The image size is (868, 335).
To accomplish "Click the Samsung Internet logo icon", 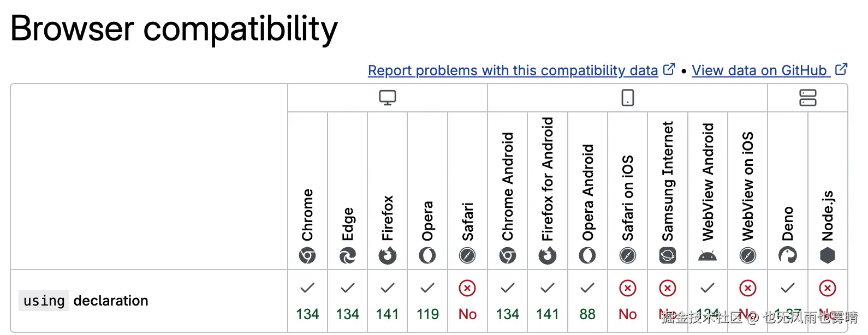I will [x=668, y=255].
